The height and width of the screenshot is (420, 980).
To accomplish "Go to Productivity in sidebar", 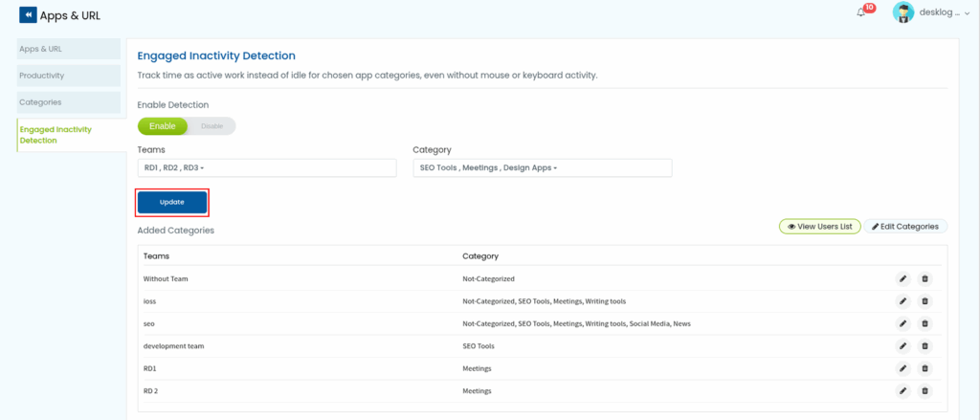I will pos(69,76).
